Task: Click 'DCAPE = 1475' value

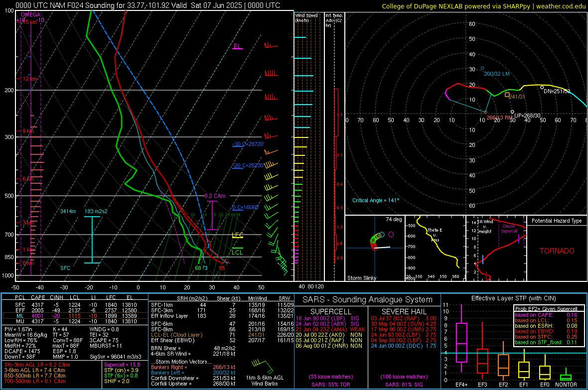Action: pyautogui.click(x=22, y=351)
